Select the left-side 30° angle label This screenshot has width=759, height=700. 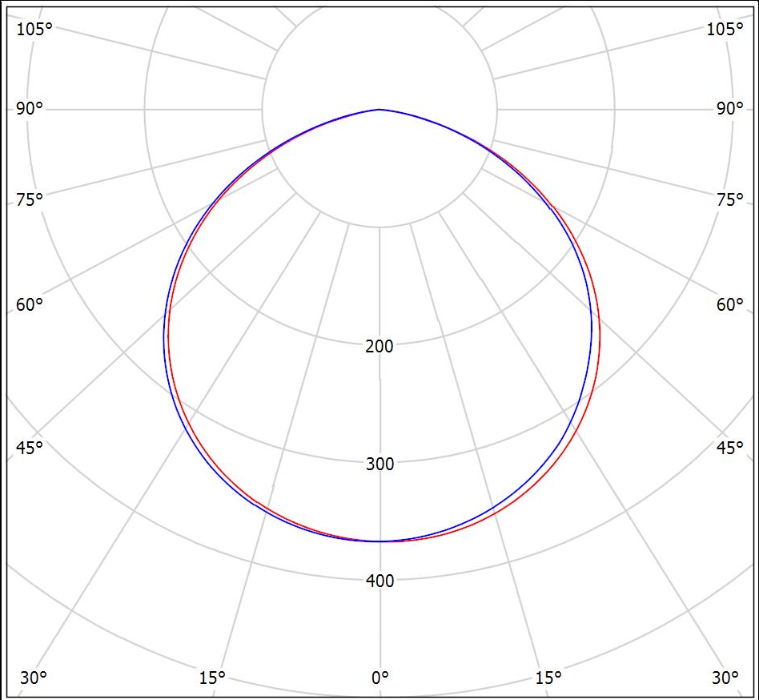pos(34,678)
